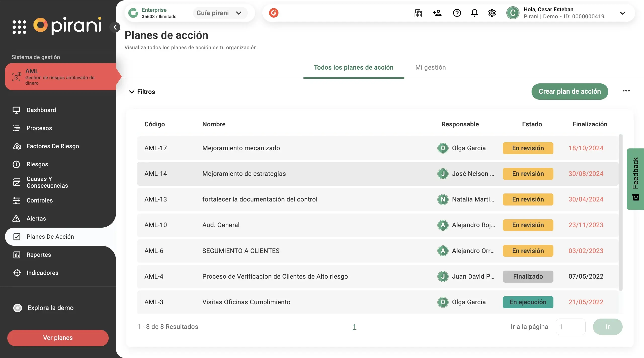The width and height of the screenshot is (644, 358).
Task: Click the red G2 review icon
Action: (274, 13)
